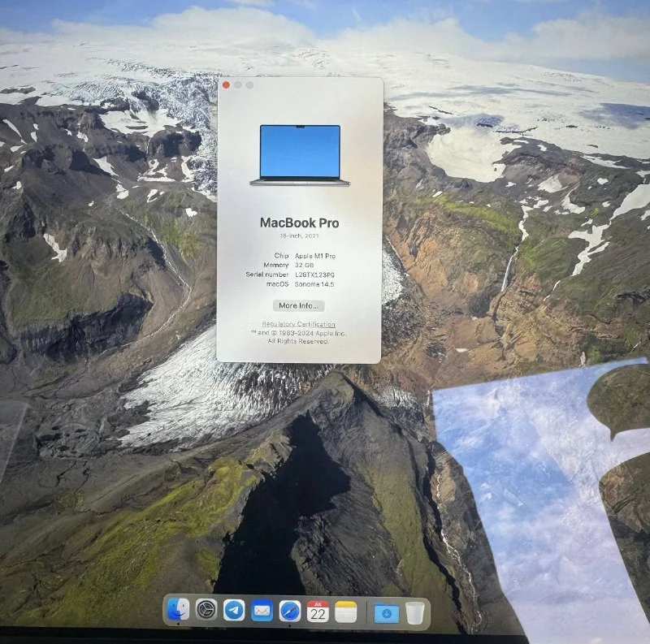Open the Mail app in the Dock
This screenshot has width=650, height=644.
262,610
